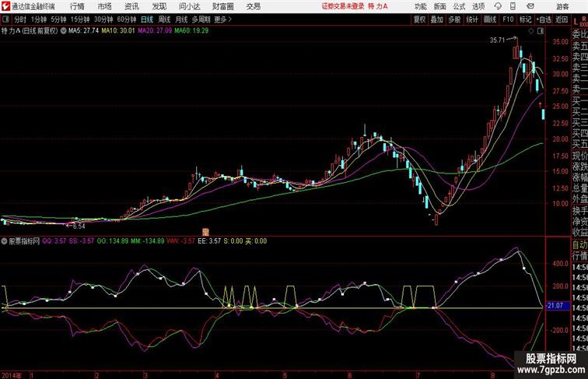This screenshot has width=588, height=379.
Task: Click the SS: -3.57 indicator value
Action: (x=82, y=241)
